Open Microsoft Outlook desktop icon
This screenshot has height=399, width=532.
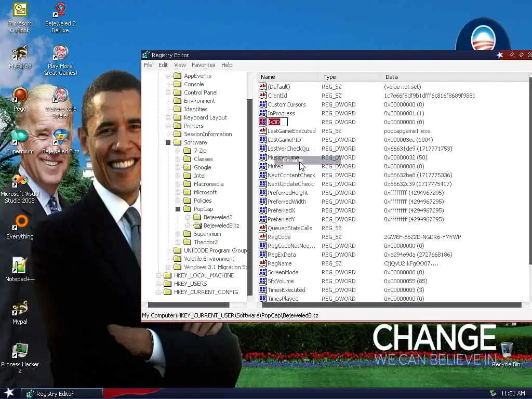(20, 18)
